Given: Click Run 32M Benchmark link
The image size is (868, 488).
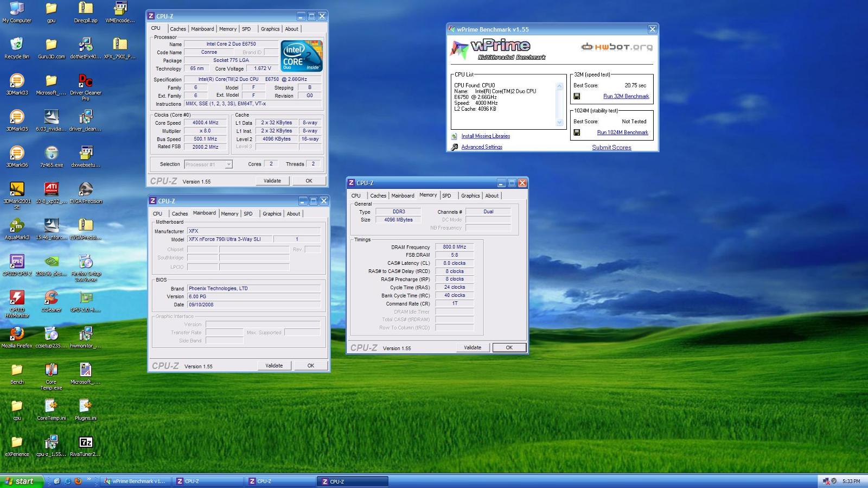Looking at the screenshot, I should point(626,96).
